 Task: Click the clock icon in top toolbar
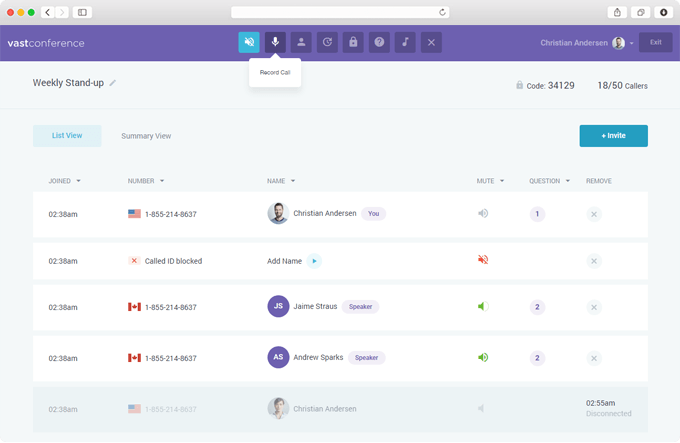click(327, 42)
